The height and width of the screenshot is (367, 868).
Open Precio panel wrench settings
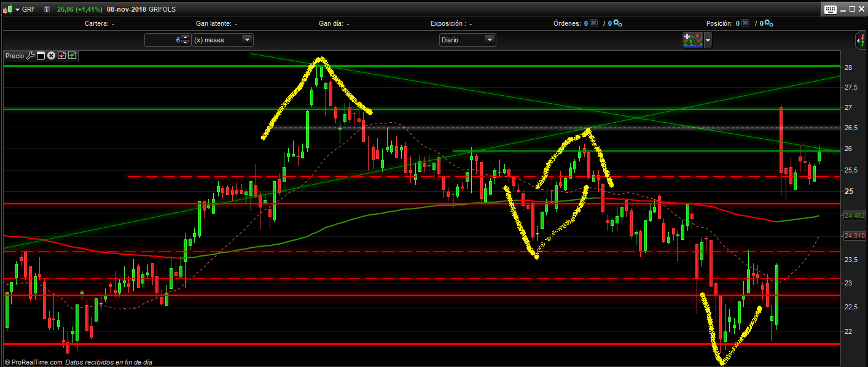point(31,56)
